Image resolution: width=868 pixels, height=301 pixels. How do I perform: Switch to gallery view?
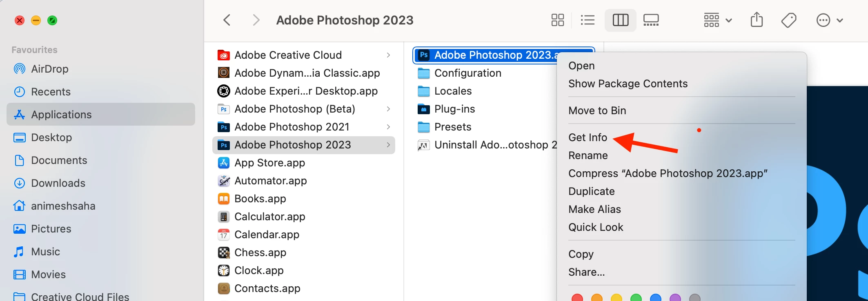[651, 20]
